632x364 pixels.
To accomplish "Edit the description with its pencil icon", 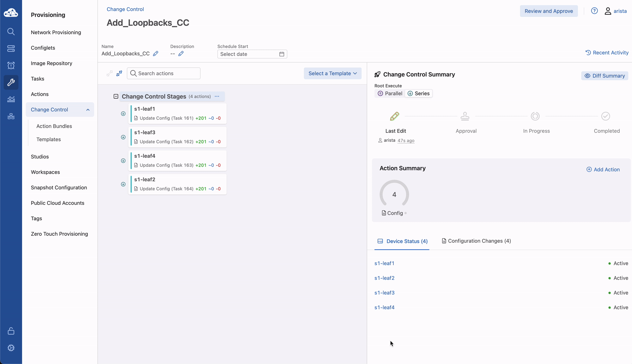I will click(181, 54).
